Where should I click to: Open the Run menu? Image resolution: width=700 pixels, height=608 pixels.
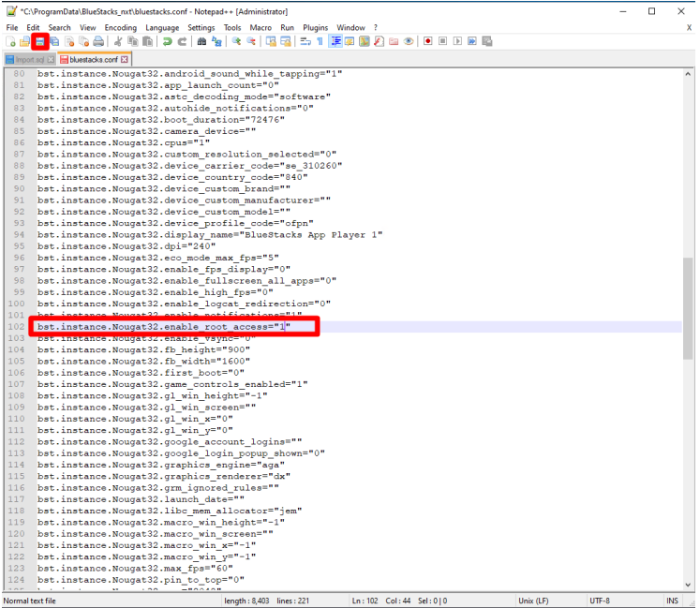tap(287, 28)
